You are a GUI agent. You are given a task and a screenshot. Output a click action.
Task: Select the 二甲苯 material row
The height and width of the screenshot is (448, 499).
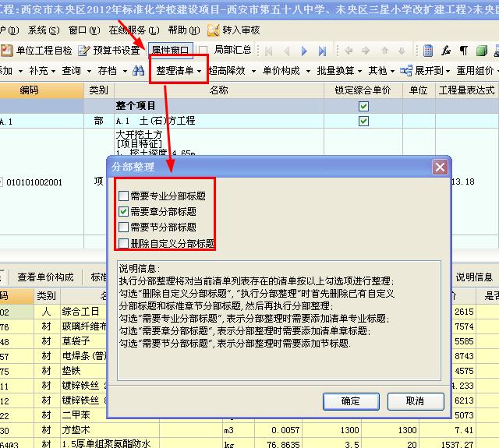point(76,415)
